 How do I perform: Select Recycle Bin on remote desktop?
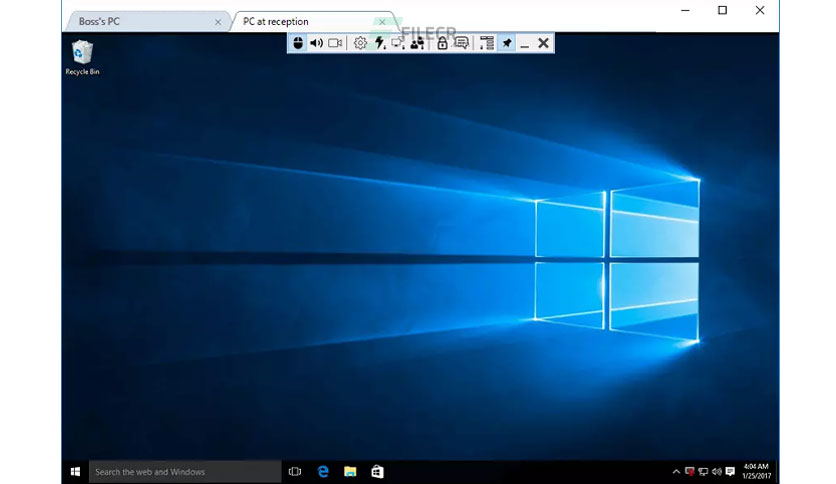[x=82, y=58]
